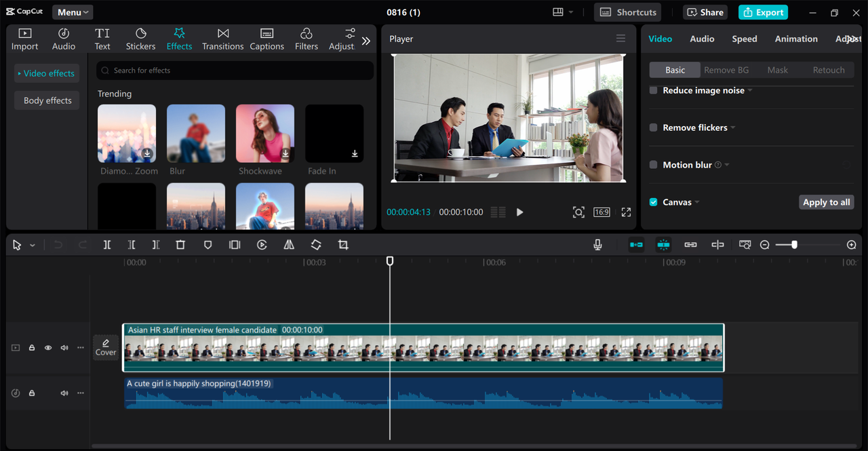Image resolution: width=868 pixels, height=451 pixels.
Task: Play the video in the Player
Action: (519, 212)
